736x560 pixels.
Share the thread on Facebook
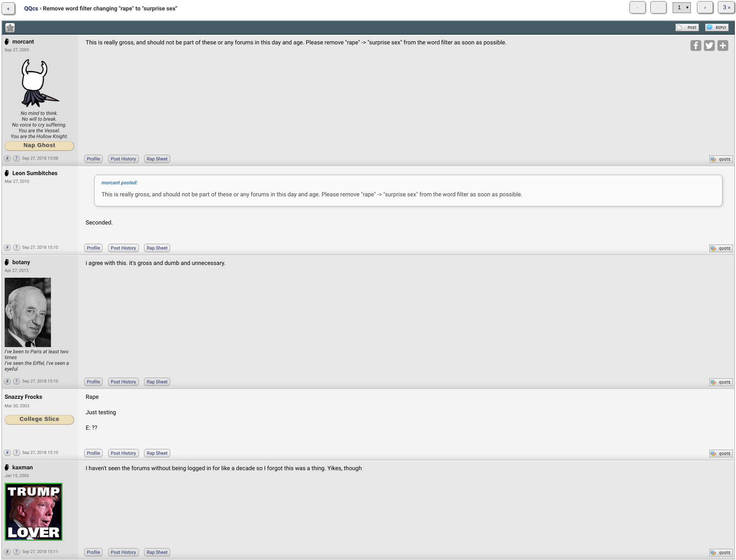coord(695,46)
